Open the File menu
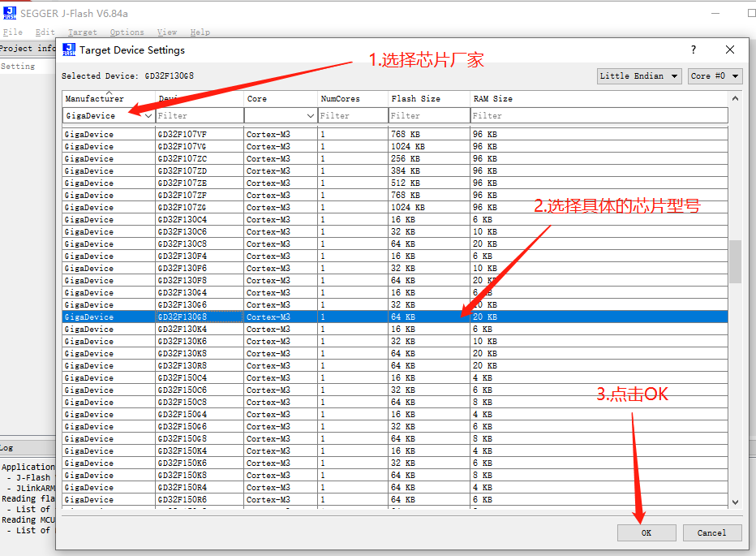The height and width of the screenshot is (556, 756). coord(12,32)
